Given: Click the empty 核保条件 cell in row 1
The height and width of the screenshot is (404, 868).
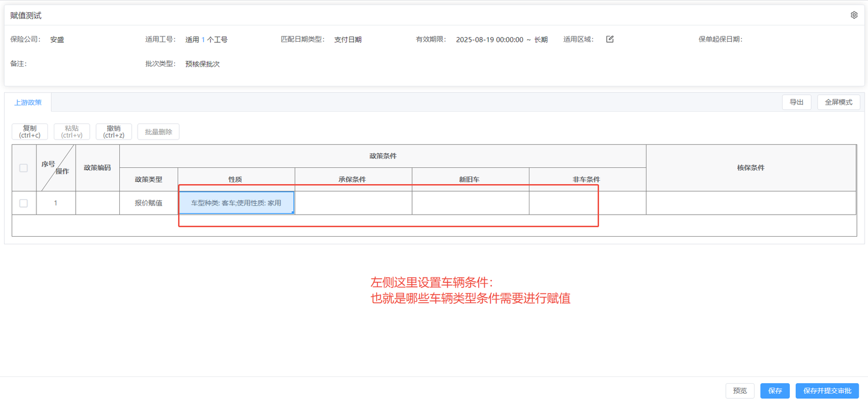Looking at the screenshot, I should pos(751,203).
